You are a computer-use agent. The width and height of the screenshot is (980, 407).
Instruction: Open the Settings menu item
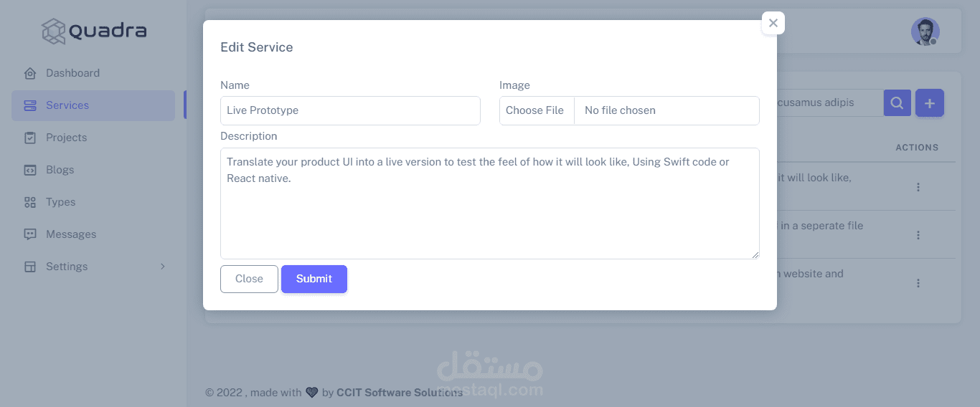tap(67, 267)
